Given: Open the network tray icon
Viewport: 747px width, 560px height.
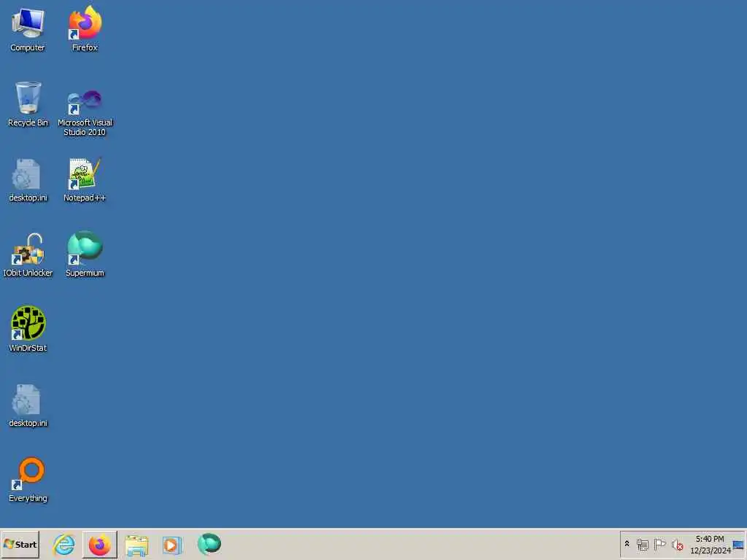Looking at the screenshot, I should pyautogui.click(x=642, y=544).
